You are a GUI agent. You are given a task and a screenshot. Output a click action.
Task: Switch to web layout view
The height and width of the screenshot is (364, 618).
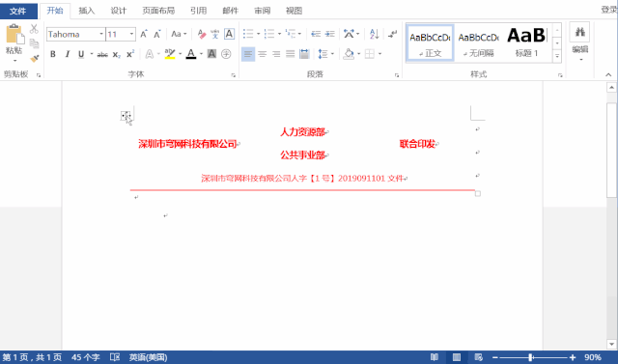(x=479, y=357)
